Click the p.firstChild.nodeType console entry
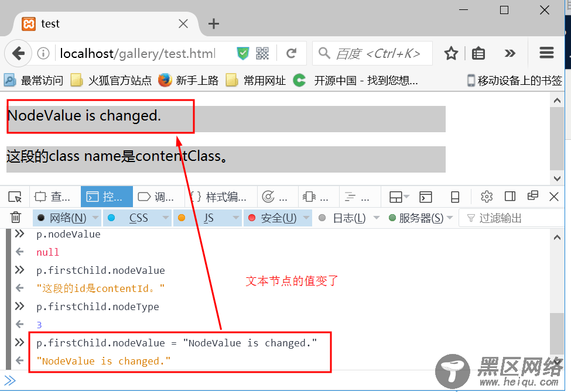Viewport: 571px width, 392px height. [x=98, y=307]
